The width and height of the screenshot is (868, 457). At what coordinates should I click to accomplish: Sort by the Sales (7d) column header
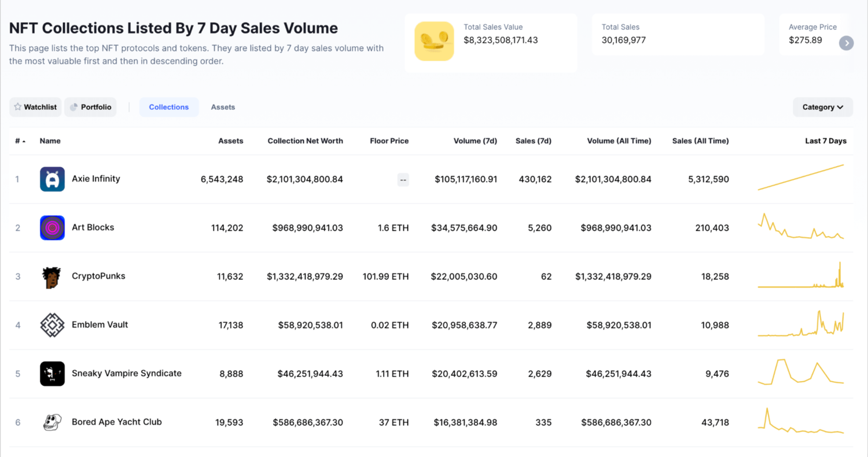pyautogui.click(x=534, y=141)
